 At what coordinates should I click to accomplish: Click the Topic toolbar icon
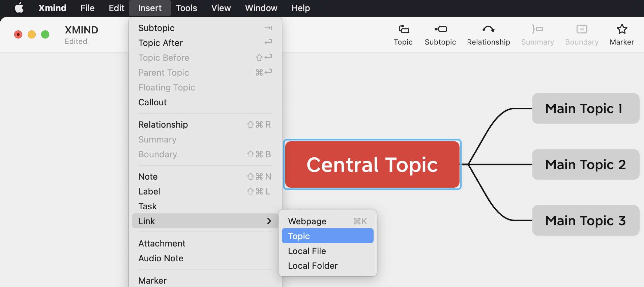[x=403, y=29]
